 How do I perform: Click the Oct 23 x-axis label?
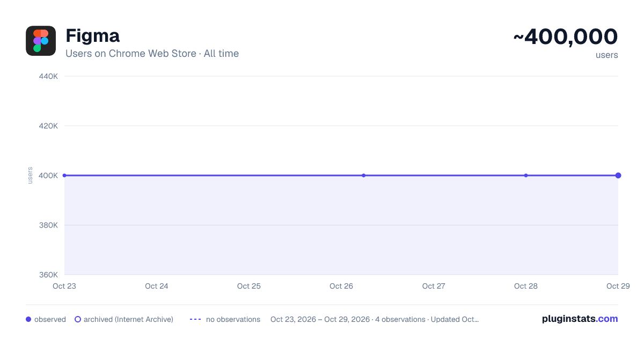[64, 286]
